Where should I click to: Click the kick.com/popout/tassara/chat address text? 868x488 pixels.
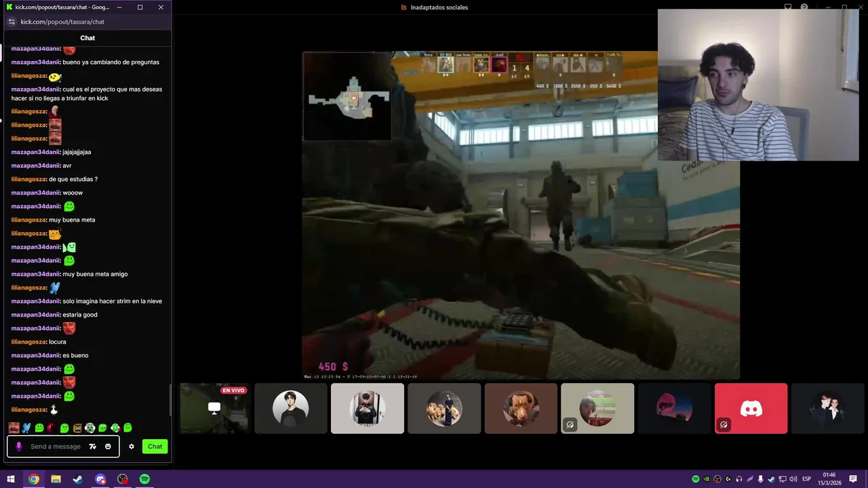point(62,22)
